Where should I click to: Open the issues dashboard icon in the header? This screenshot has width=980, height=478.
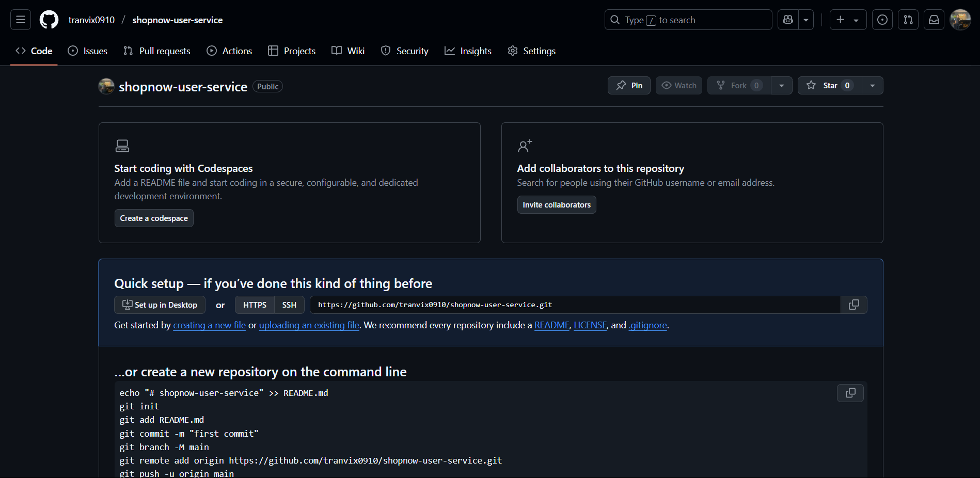pos(882,20)
